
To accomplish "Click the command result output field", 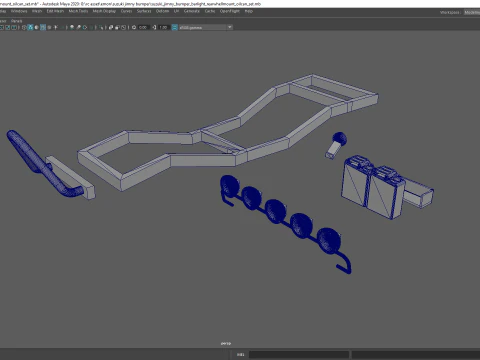I will tap(416, 354).
